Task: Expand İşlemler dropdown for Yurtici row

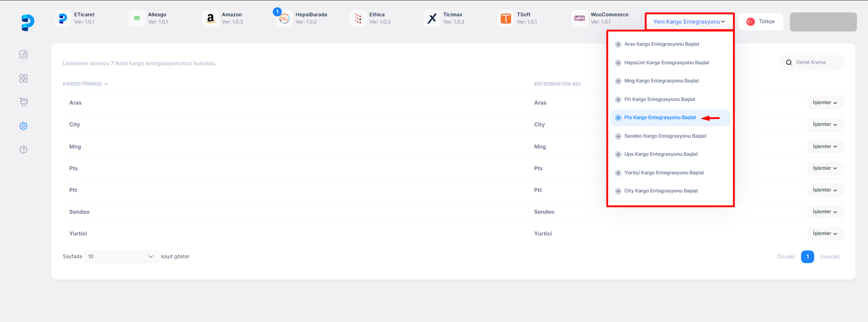Action: click(825, 234)
